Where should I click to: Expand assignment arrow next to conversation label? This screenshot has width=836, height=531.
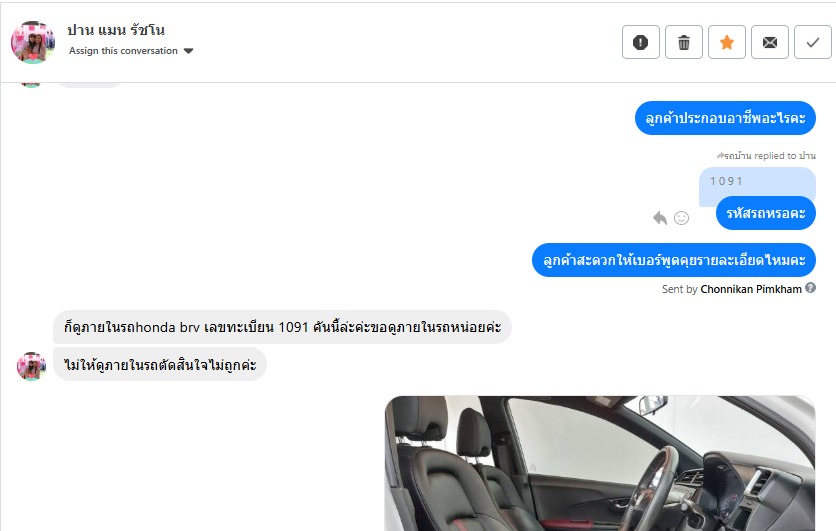[188, 51]
